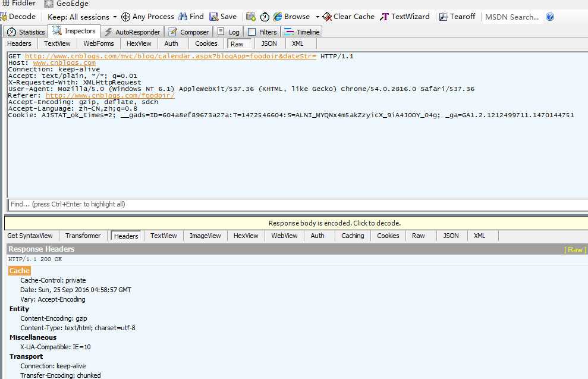This screenshot has width=588, height=379.
Task: Click the Host www.cnblogs.com link
Action: point(64,62)
